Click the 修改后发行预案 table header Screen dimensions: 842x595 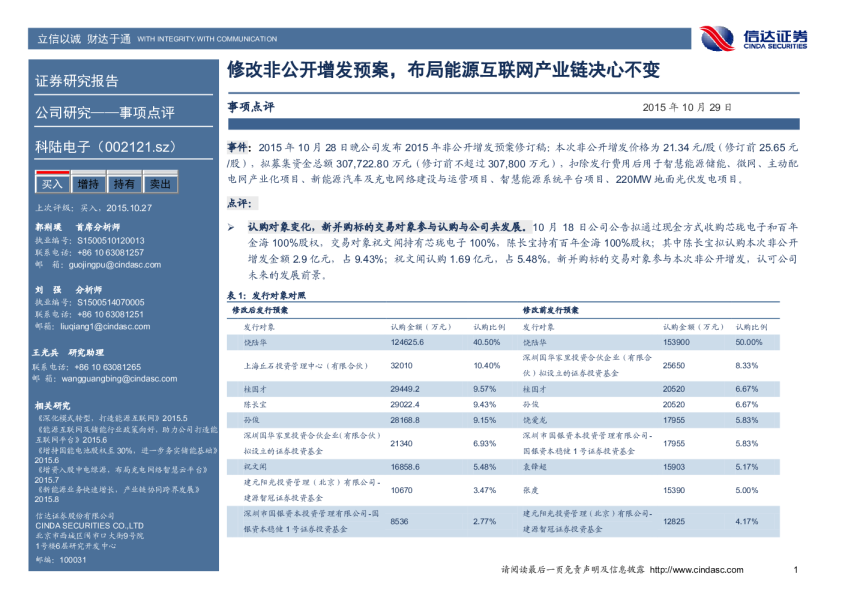pos(263,311)
